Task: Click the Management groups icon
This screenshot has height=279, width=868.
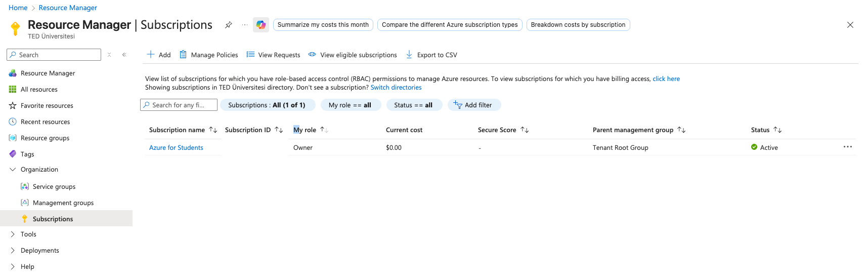Action: (x=25, y=203)
